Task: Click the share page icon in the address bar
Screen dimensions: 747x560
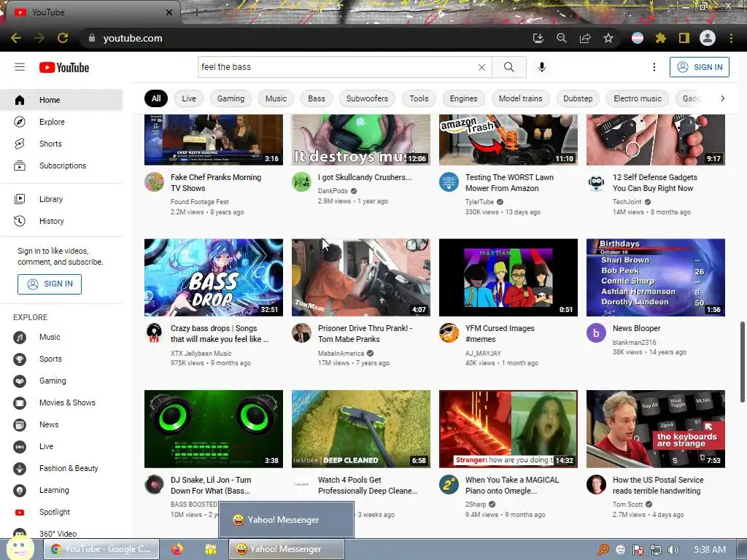Action: (585, 38)
